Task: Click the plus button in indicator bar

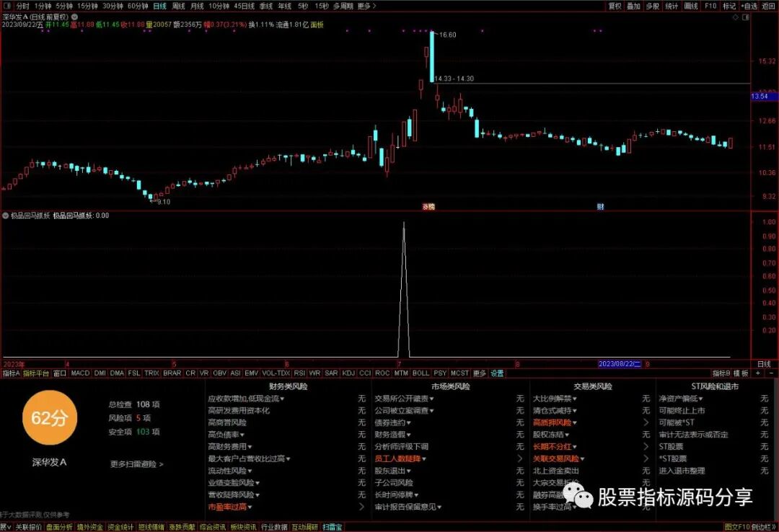Action: point(758,373)
